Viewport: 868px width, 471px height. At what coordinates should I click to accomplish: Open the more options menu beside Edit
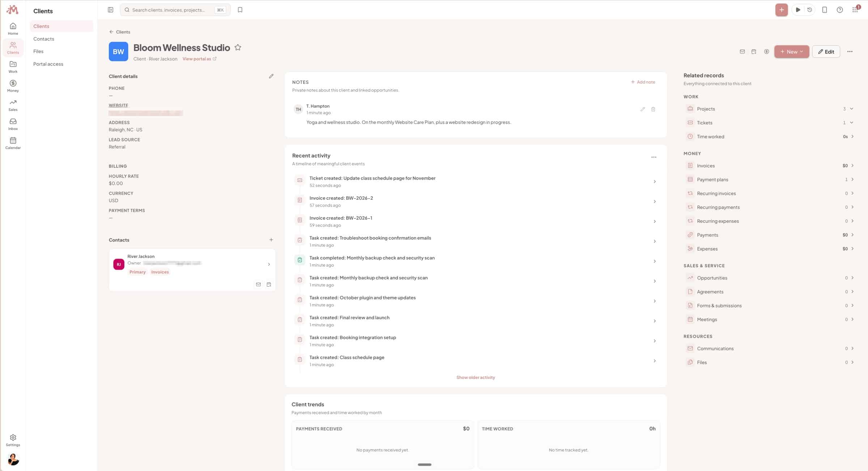tap(850, 51)
